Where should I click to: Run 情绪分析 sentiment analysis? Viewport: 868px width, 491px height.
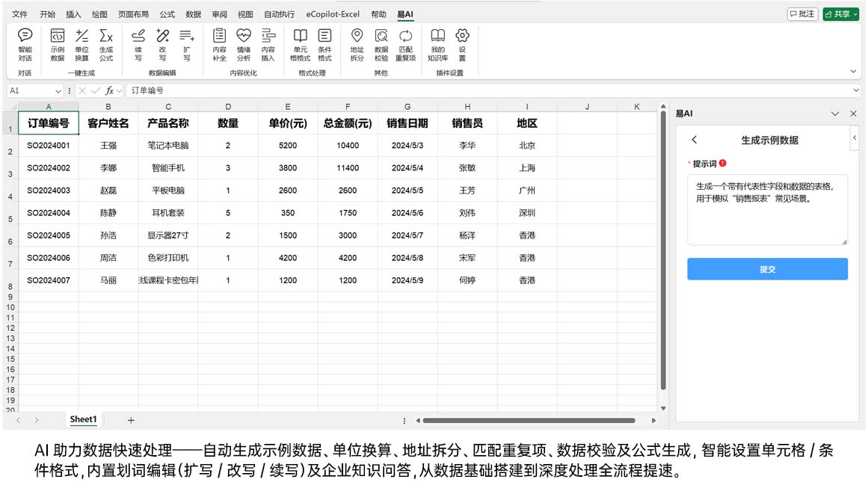pyautogui.click(x=244, y=45)
